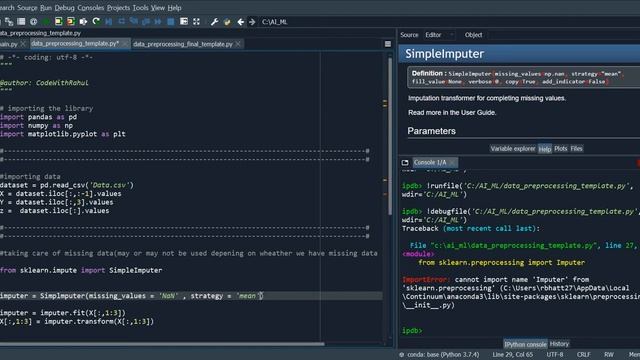Viewport: 640px width, 360px height.
Task: Open the Tools menu
Action: pos(140,8)
